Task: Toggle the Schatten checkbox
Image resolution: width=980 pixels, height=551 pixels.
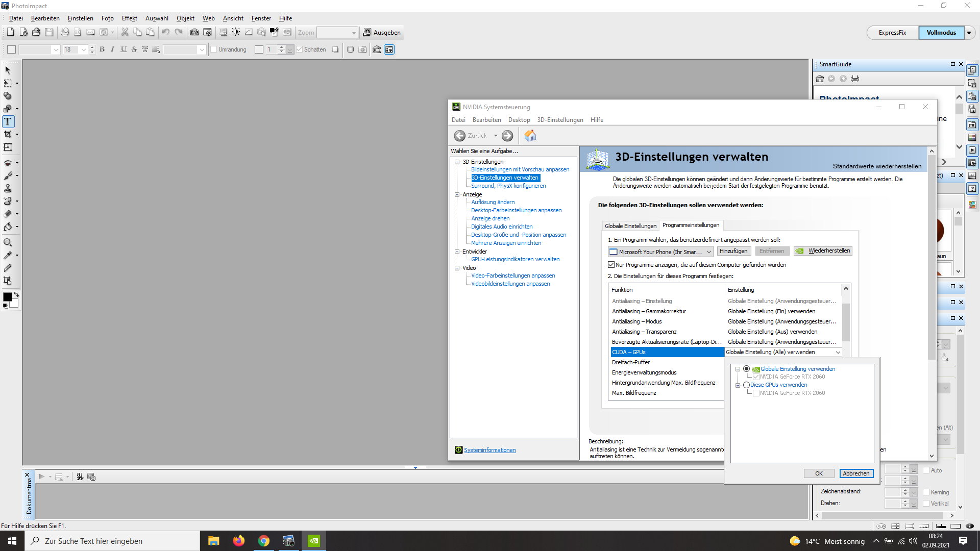Action: (300, 49)
